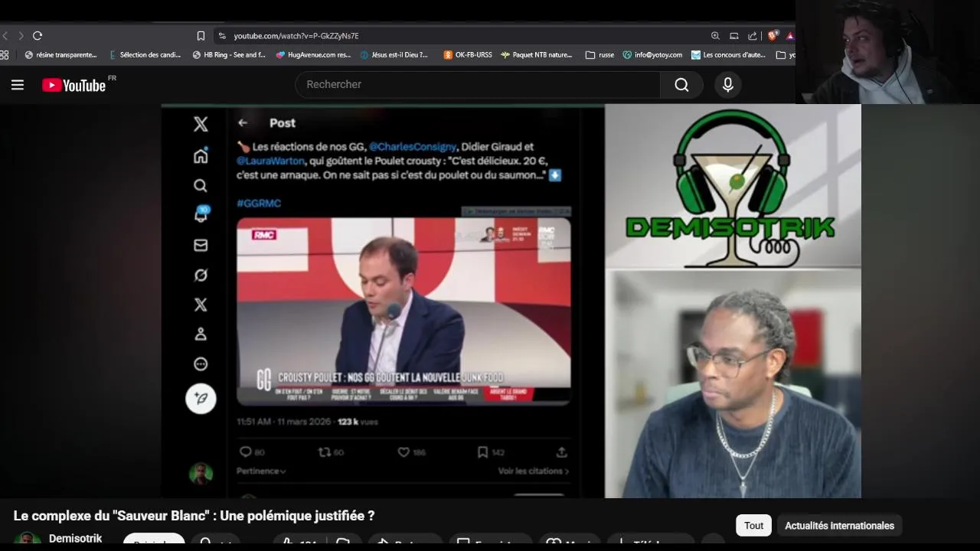Open 'Voir les citations' link
Viewport: 980px width, 551px height.
coord(534,471)
